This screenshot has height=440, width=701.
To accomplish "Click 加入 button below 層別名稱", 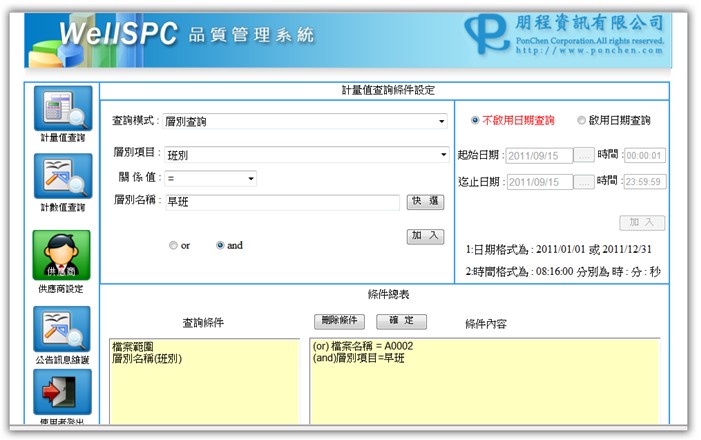I will pos(426,236).
